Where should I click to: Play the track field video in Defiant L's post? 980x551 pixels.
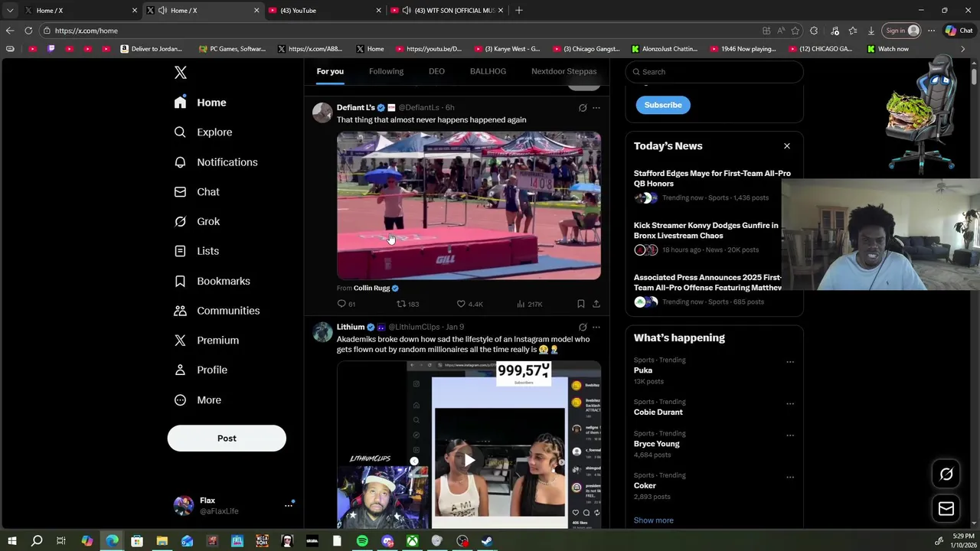[x=469, y=206]
